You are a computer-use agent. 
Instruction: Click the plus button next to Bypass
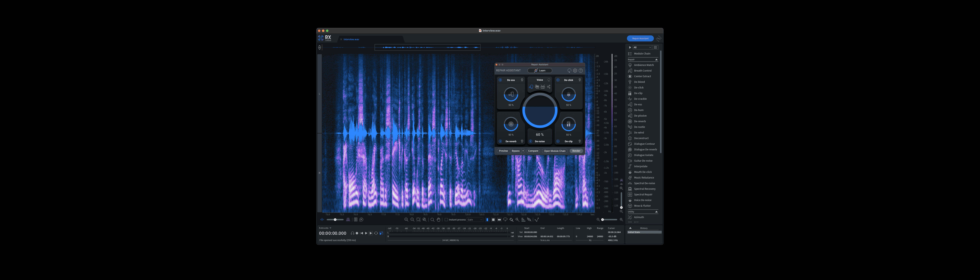tap(523, 151)
